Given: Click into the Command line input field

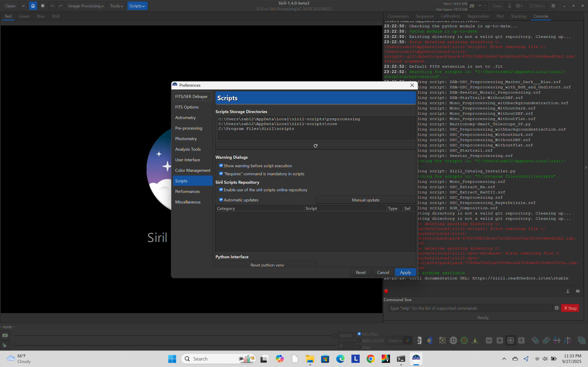Looking at the screenshot, I should click(x=470, y=308).
